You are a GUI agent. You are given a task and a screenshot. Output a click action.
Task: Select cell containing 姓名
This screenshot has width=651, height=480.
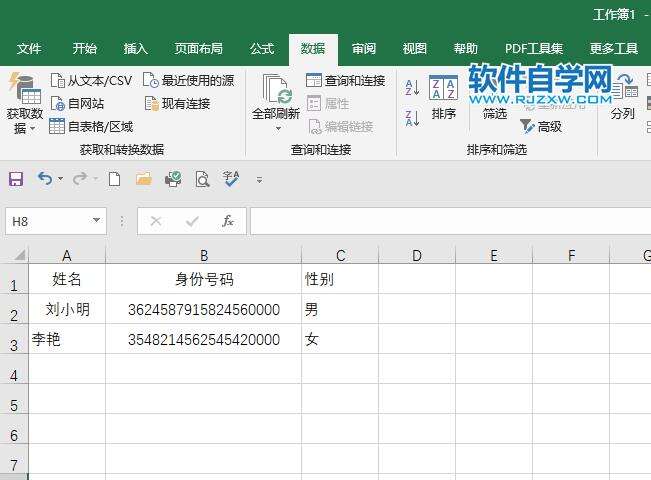67,279
